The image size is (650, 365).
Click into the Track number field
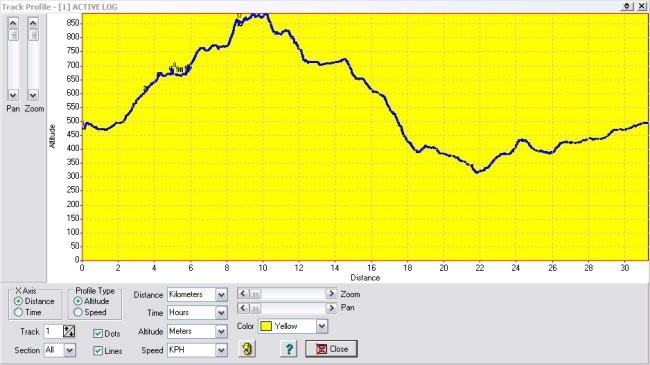[53, 331]
